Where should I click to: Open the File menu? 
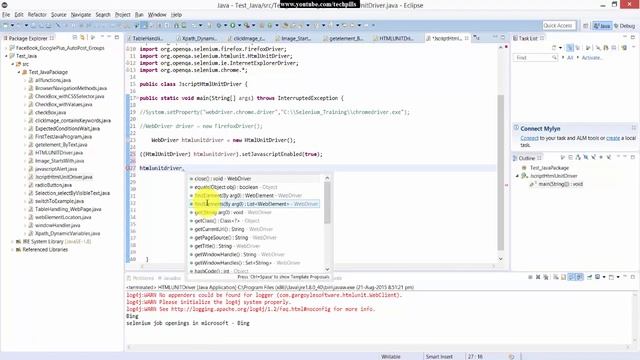pyautogui.click(x=6, y=15)
